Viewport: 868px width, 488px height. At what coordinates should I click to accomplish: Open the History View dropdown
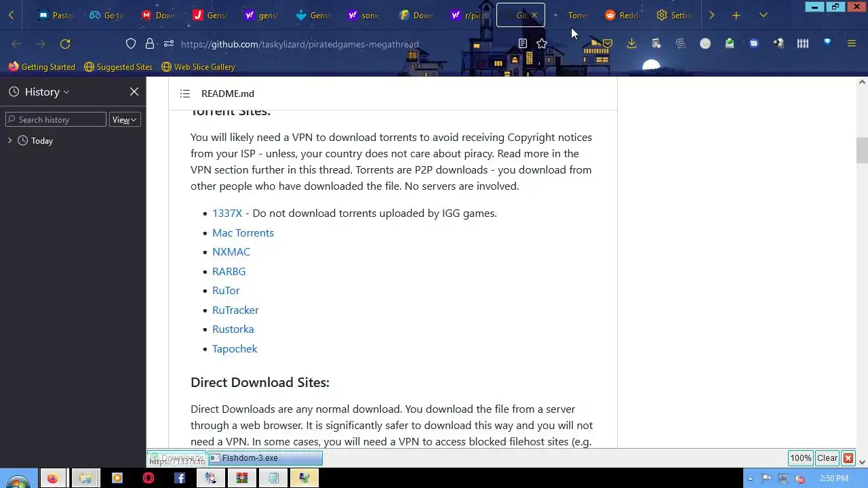point(125,120)
